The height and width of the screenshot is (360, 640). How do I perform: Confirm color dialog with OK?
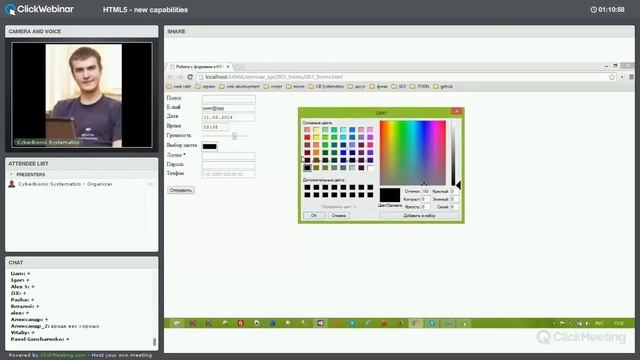[313, 216]
